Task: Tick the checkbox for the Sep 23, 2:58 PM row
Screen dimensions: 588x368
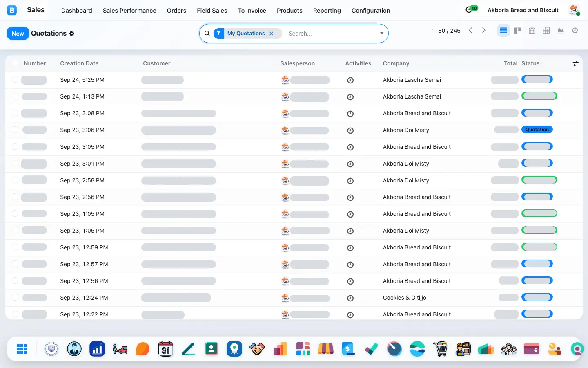Action: 15,180
